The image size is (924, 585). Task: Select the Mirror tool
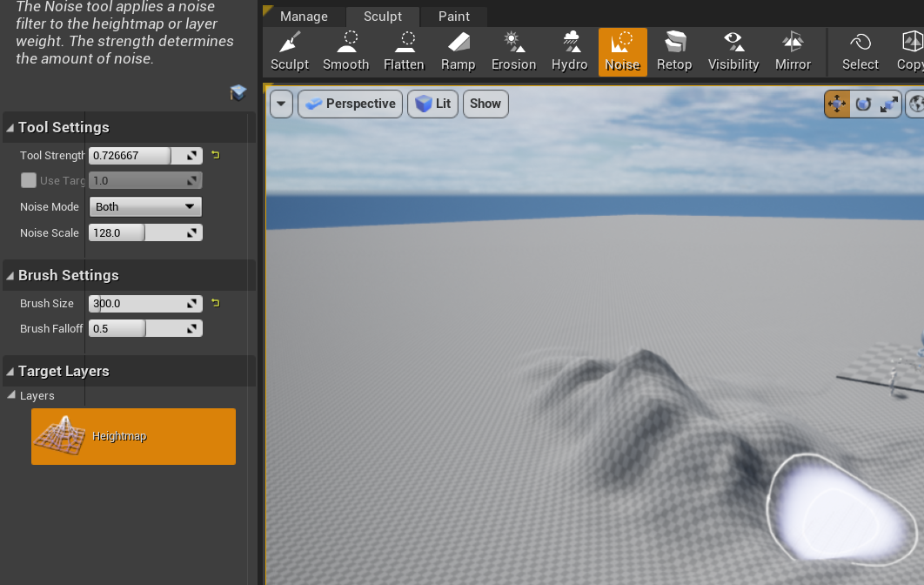point(793,52)
